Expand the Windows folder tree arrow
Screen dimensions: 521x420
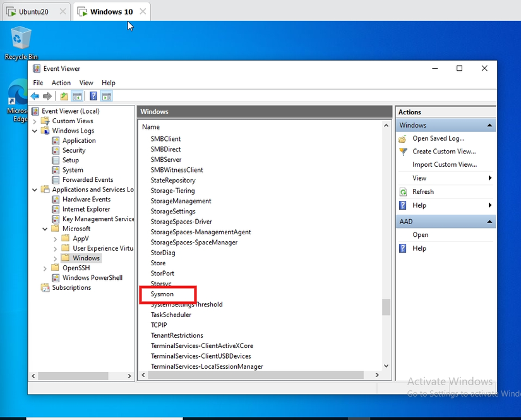[x=55, y=258]
